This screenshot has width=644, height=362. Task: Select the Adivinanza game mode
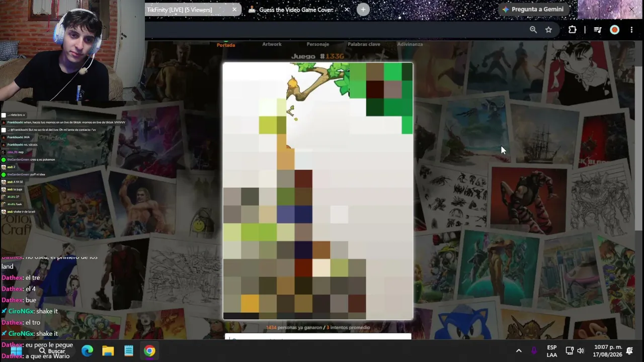coord(410,44)
